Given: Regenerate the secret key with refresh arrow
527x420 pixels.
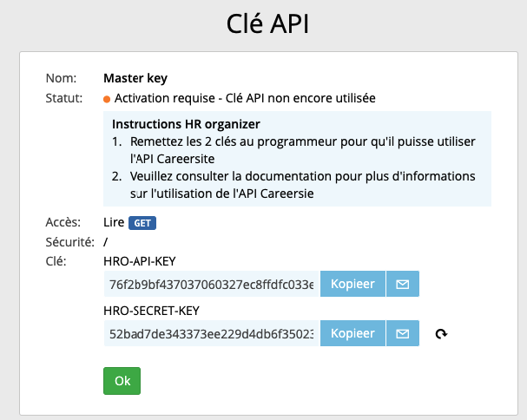Looking at the screenshot, I should [441, 334].
